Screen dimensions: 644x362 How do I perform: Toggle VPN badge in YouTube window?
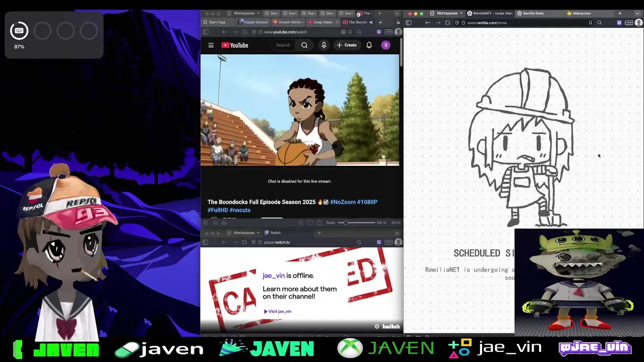[388, 32]
